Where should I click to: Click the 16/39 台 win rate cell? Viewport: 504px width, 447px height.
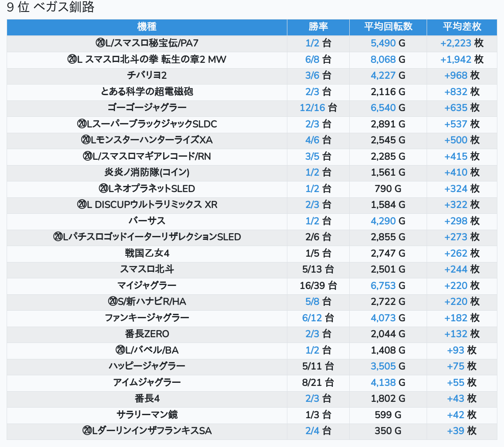(318, 285)
